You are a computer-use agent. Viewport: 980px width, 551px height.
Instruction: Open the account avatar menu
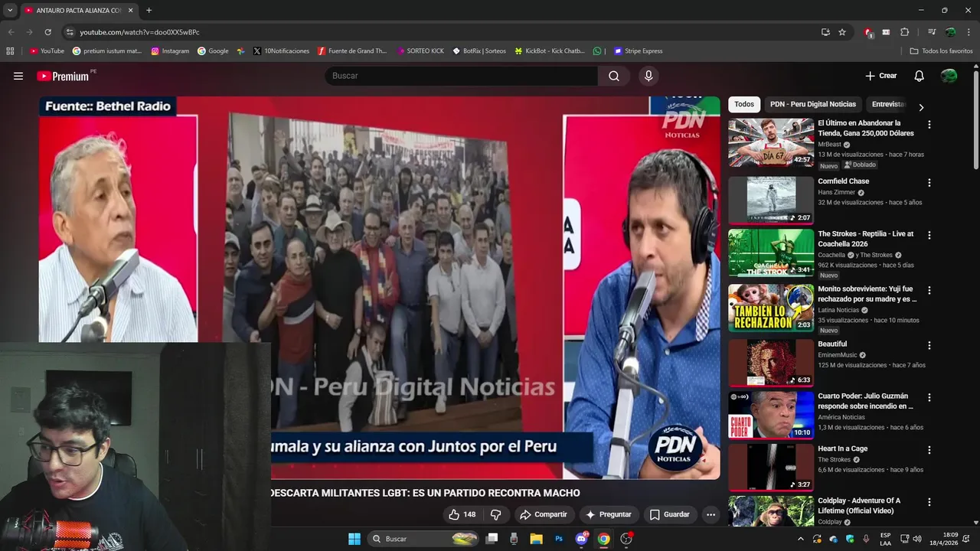click(x=949, y=76)
